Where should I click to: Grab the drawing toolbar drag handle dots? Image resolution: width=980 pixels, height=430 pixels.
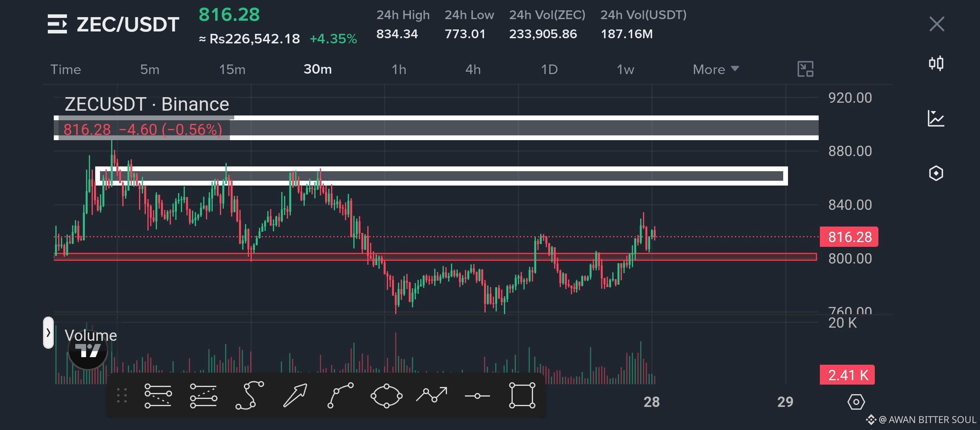[x=122, y=396]
